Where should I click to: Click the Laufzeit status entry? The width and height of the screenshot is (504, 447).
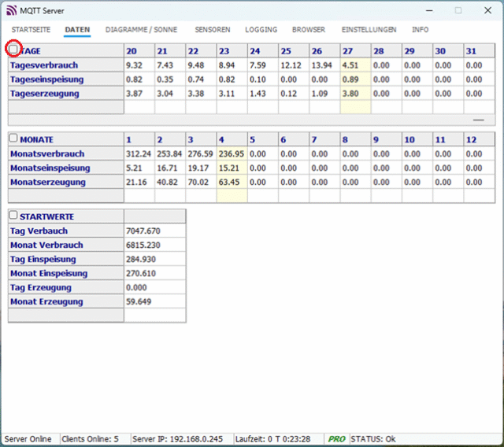click(273, 439)
